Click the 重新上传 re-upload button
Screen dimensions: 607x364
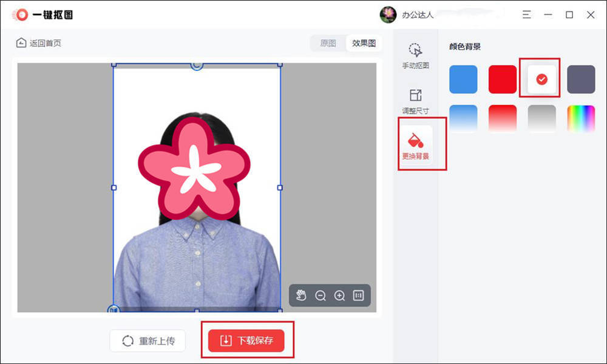148,340
